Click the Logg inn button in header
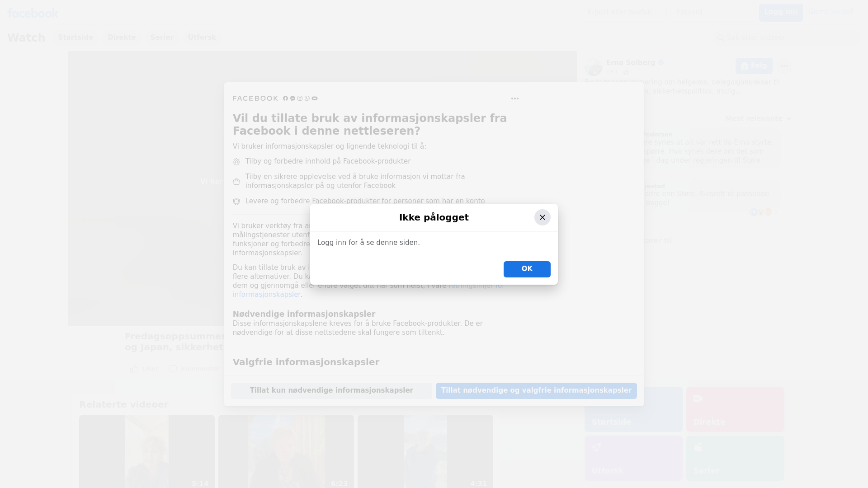Viewport: 868px width, 488px height. [x=780, y=12]
